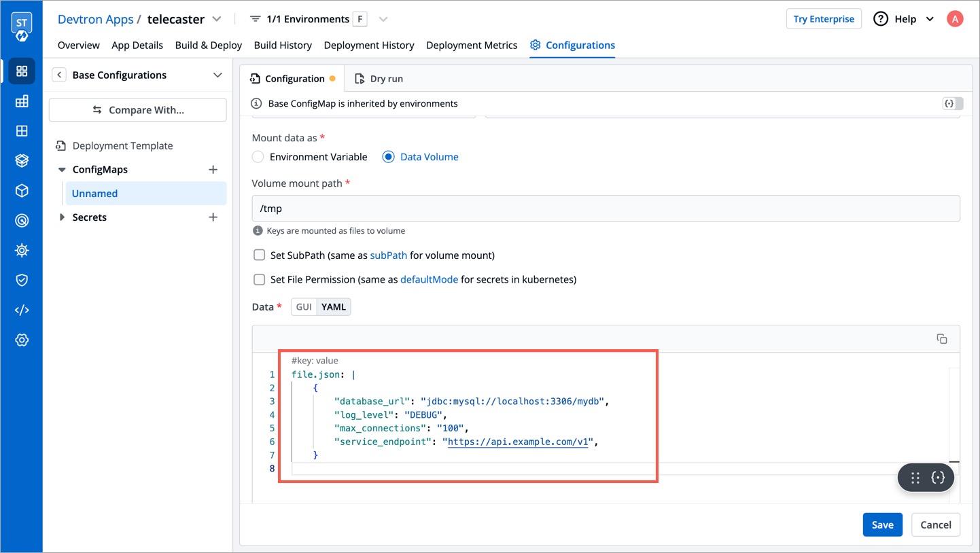Add a new Secret with the plus icon
This screenshot has height=553, width=980.
(x=213, y=217)
